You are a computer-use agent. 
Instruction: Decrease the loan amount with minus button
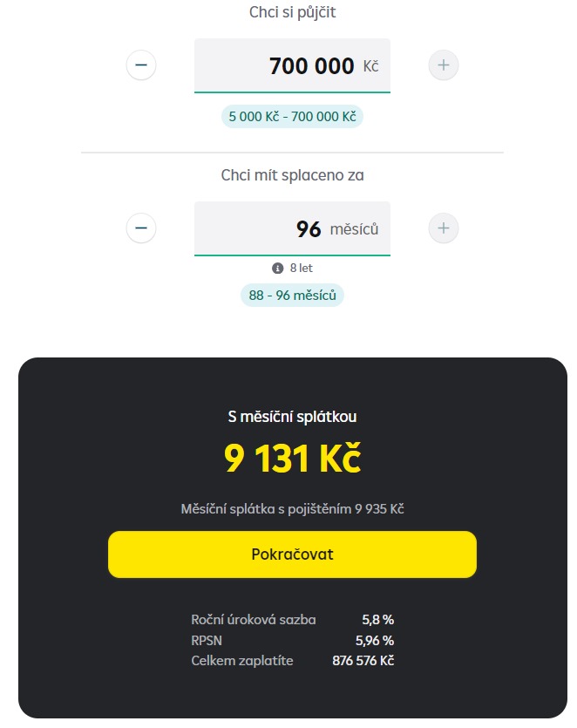pyautogui.click(x=141, y=65)
